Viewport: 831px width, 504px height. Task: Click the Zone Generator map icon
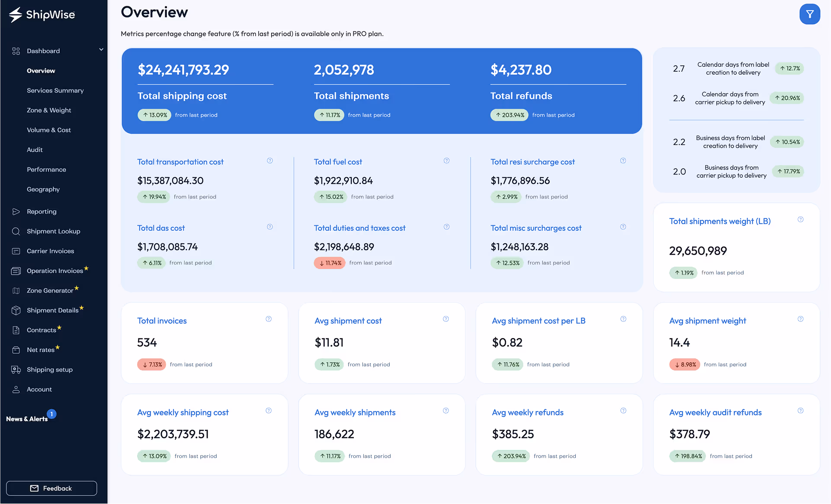[16, 290]
